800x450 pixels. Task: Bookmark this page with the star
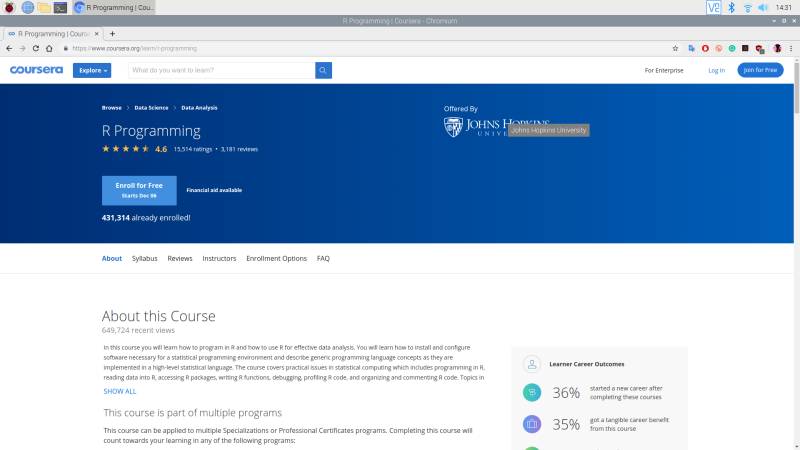(x=675, y=48)
